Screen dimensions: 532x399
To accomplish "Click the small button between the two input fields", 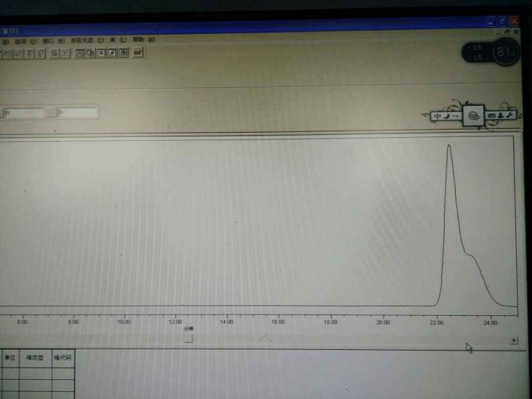I will (x=51, y=112).
